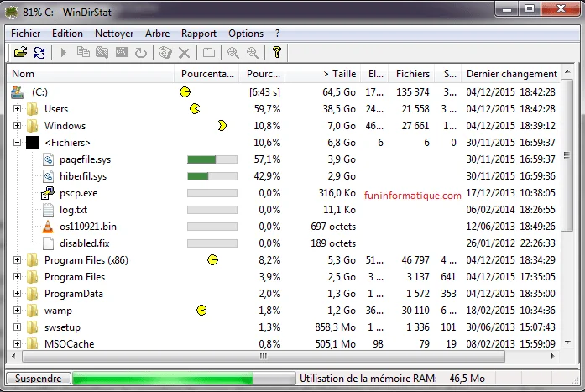Collapse the <Fichiers> node

click(x=17, y=142)
